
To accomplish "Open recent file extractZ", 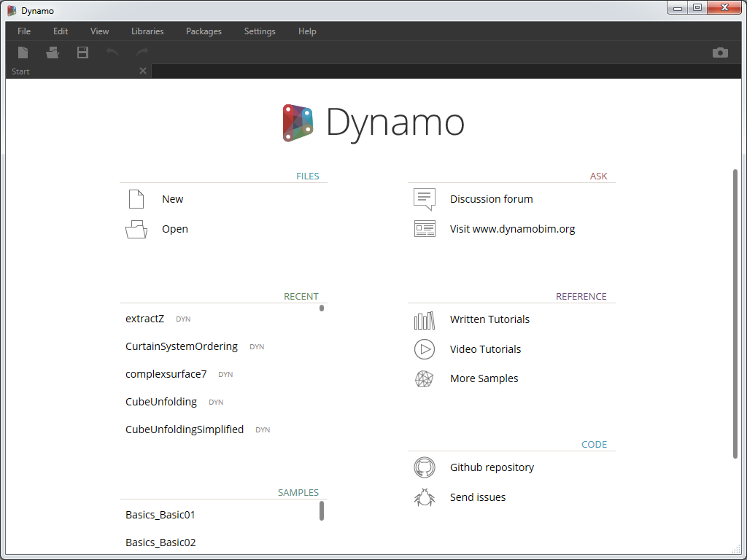I will tap(145, 319).
